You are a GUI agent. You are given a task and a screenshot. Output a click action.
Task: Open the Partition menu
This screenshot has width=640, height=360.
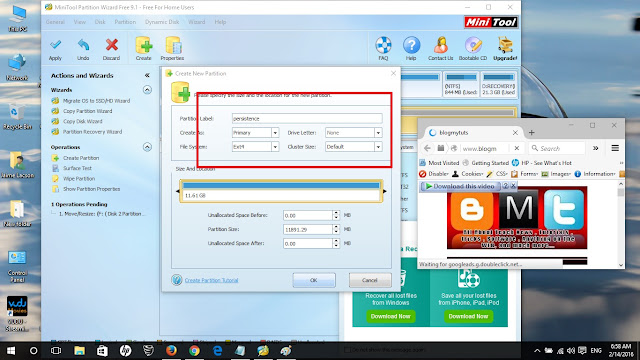(x=125, y=22)
